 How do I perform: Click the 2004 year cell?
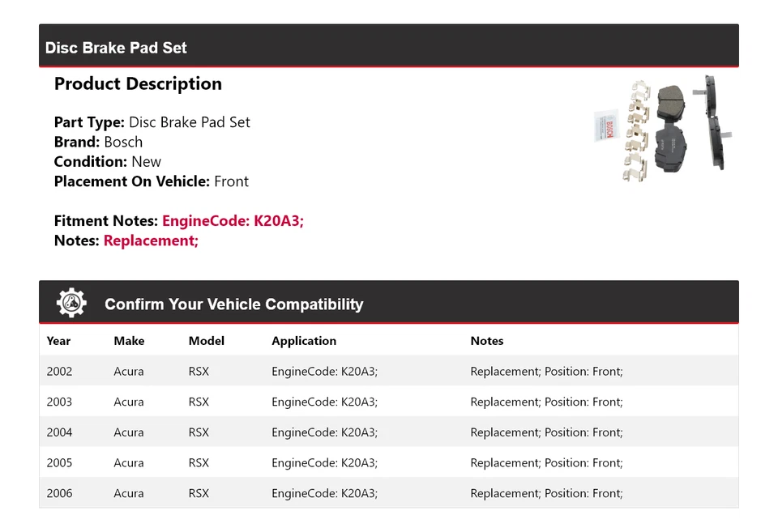tap(59, 432)
